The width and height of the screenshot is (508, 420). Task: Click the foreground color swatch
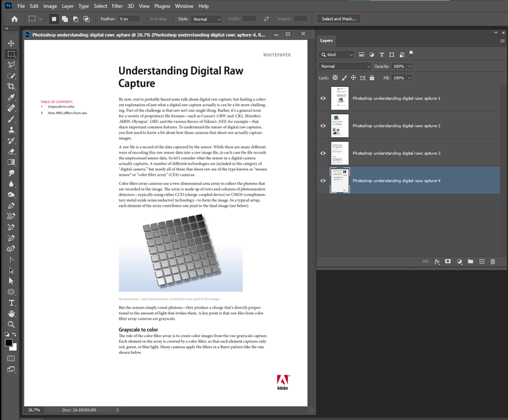click(9, 343)
